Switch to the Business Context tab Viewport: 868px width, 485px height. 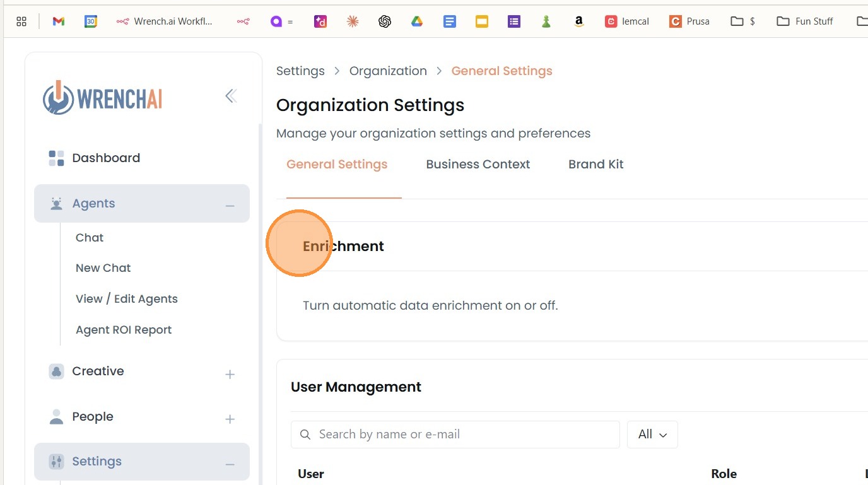pos(478,165)
